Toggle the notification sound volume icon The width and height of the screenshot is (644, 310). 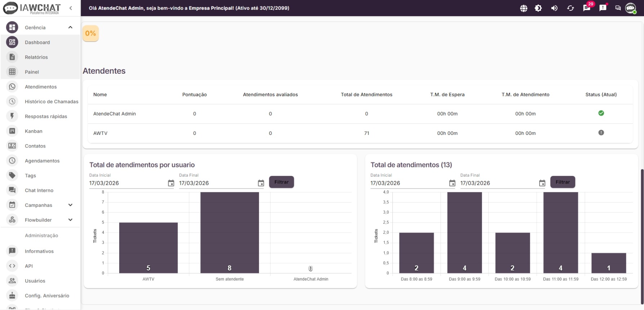coord(554,8)
